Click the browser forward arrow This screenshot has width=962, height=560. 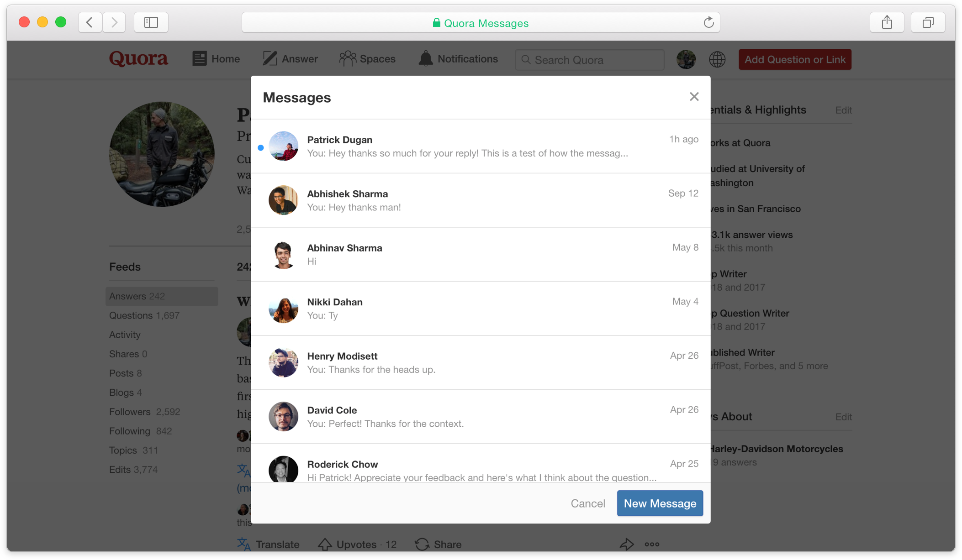point(114,22)
